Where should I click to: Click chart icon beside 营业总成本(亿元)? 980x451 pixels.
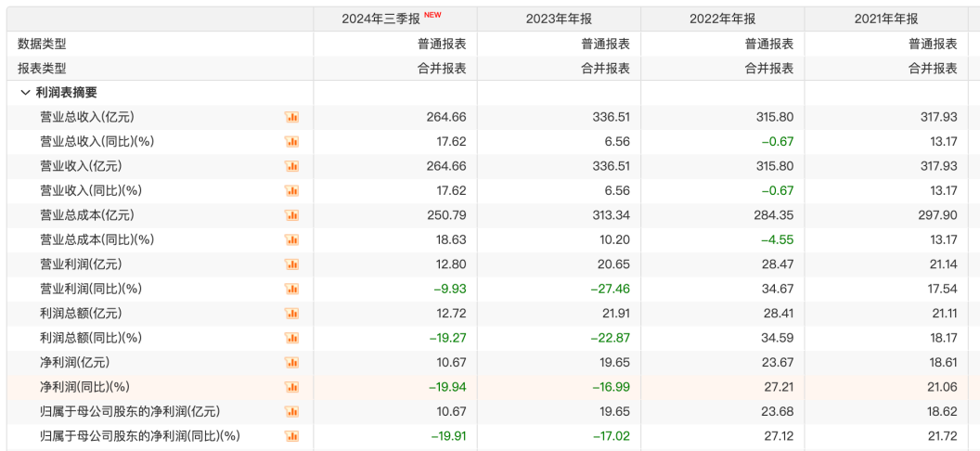291,215
